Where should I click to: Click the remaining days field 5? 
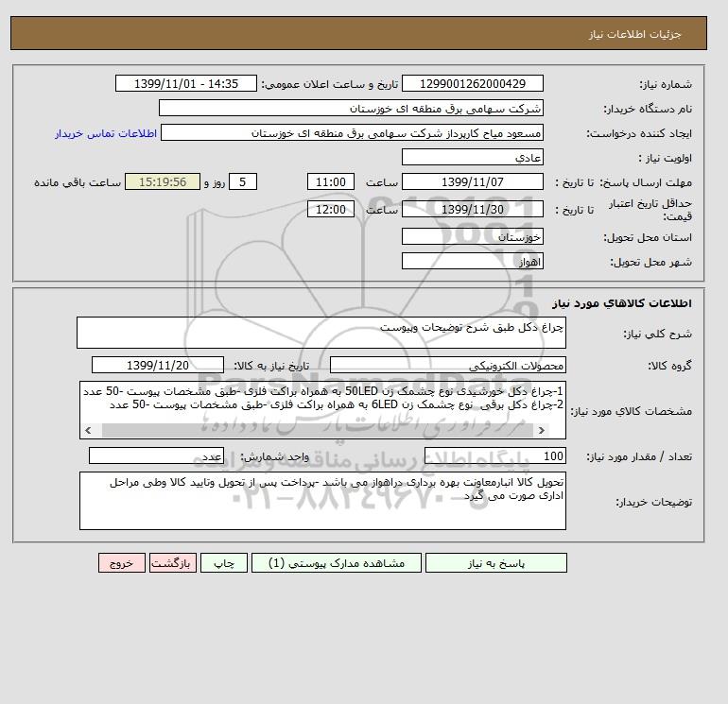242,182
